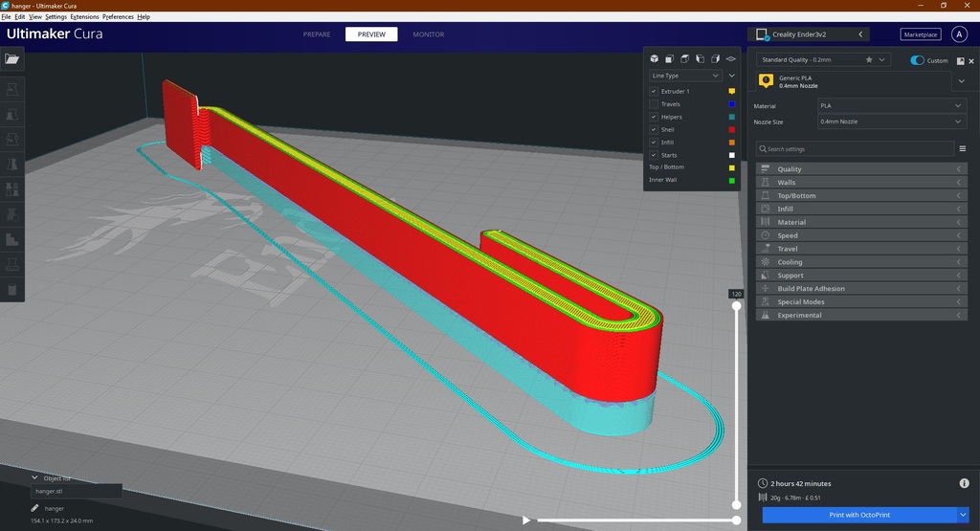The image size is (980, 531).
Task: Enable Travels checkbox
Action: (654, 104)
